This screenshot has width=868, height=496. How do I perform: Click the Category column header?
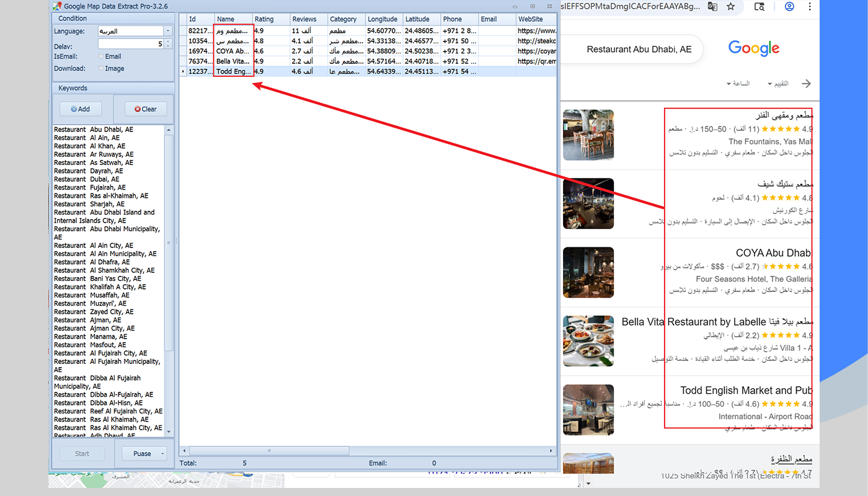[x=346, y=19]
